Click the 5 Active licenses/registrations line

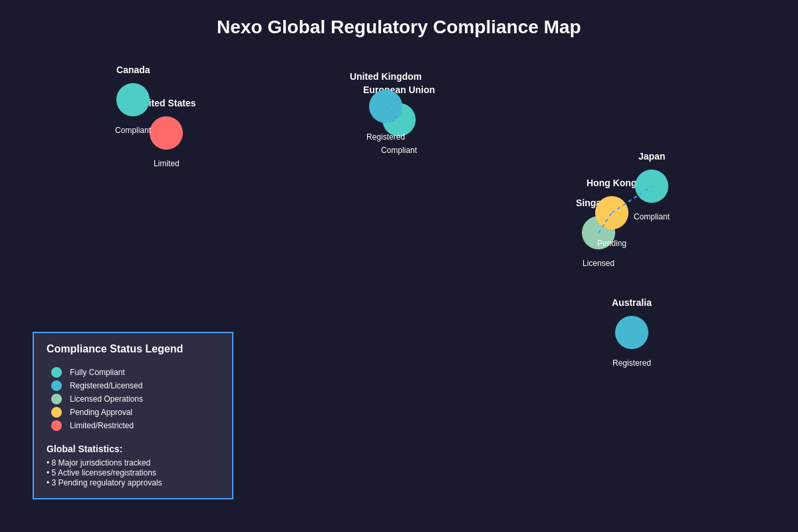click(101, 473)
